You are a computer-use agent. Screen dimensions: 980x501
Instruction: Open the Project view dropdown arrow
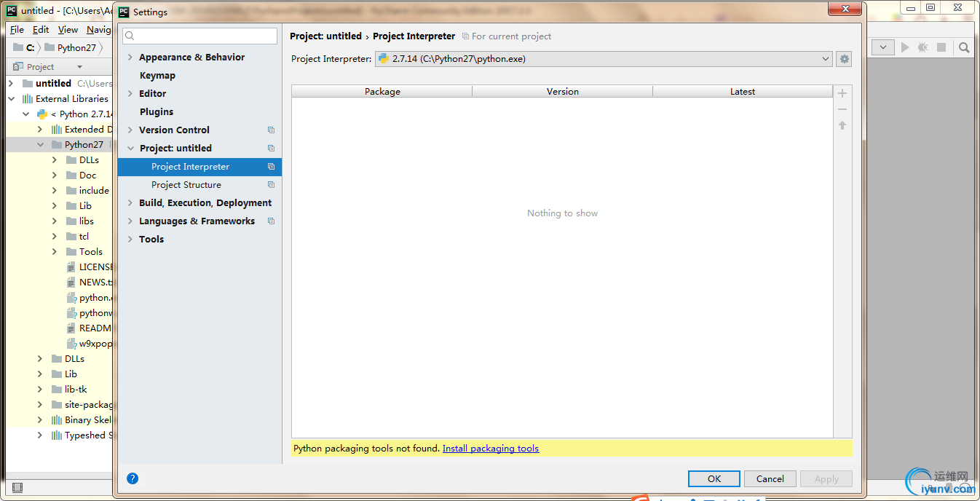80,67
